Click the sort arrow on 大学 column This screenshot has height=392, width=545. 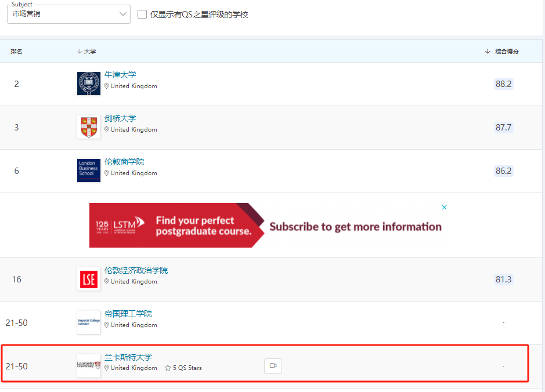click(80, 51)
